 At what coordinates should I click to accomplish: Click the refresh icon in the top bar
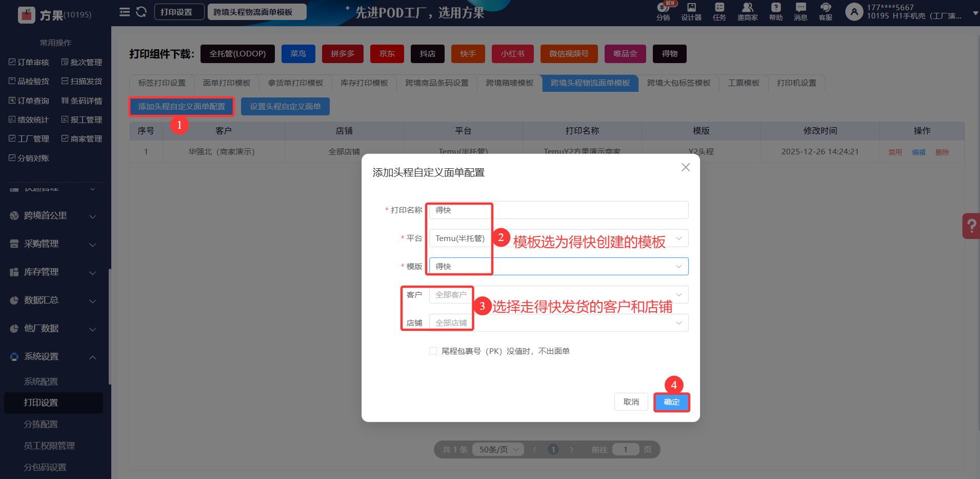pyautogui.click(x=142, y=12)
